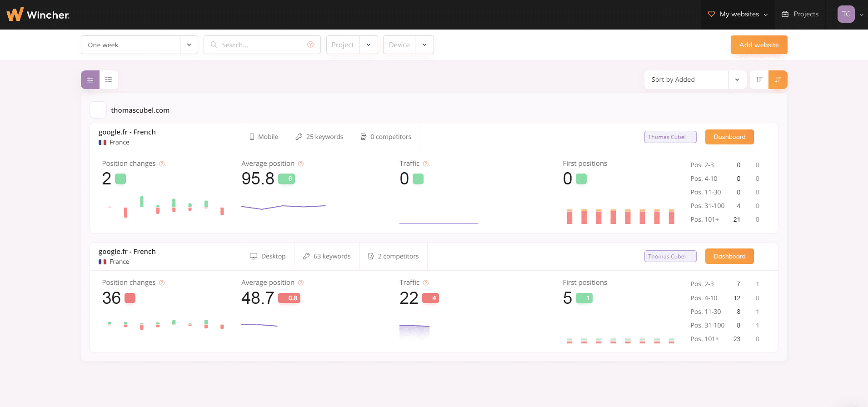Click the Pos. 101+ row with 21
The height and width of the screenshot is (407, 868).
point(725,219)
